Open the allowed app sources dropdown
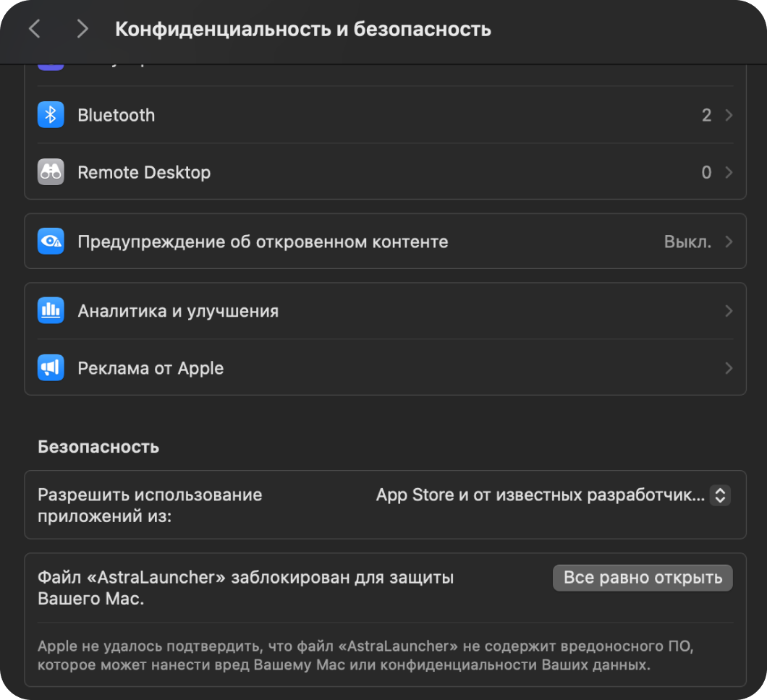Screen dimensions: 767x700 point(554,495)
